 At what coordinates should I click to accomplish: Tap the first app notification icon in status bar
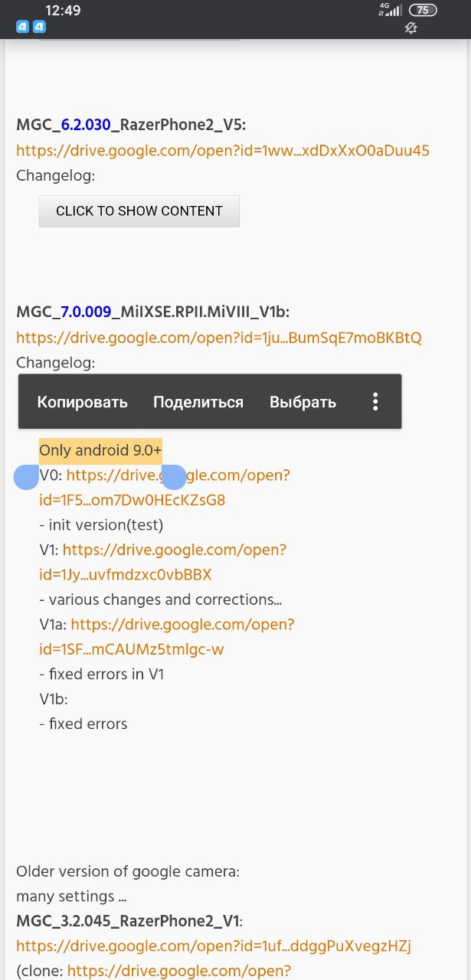[23, 27]
